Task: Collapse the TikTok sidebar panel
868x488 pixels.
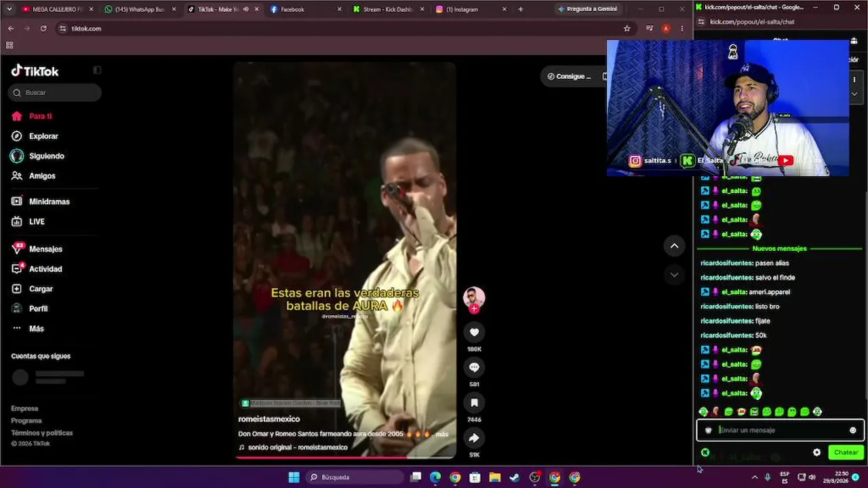Action: (97, 70)
